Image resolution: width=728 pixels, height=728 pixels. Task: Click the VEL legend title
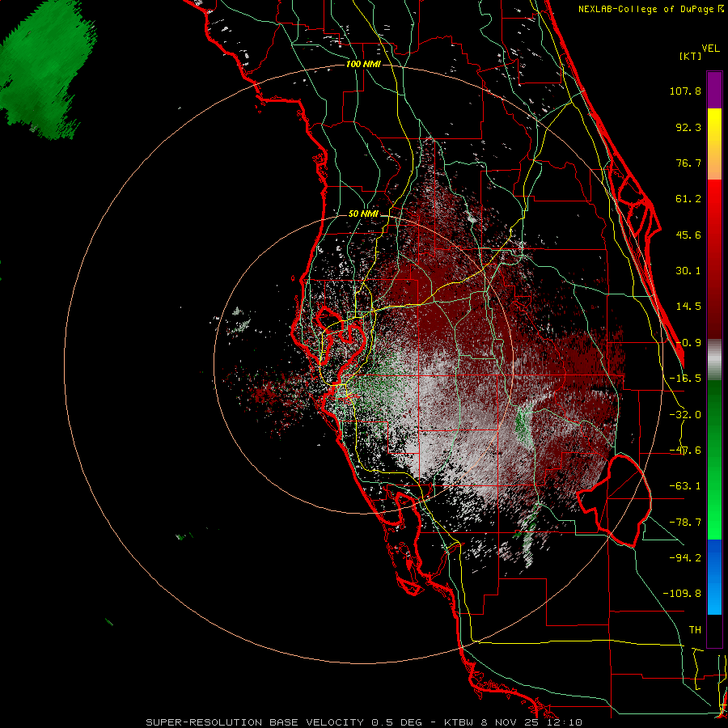(x=711, y=49)
